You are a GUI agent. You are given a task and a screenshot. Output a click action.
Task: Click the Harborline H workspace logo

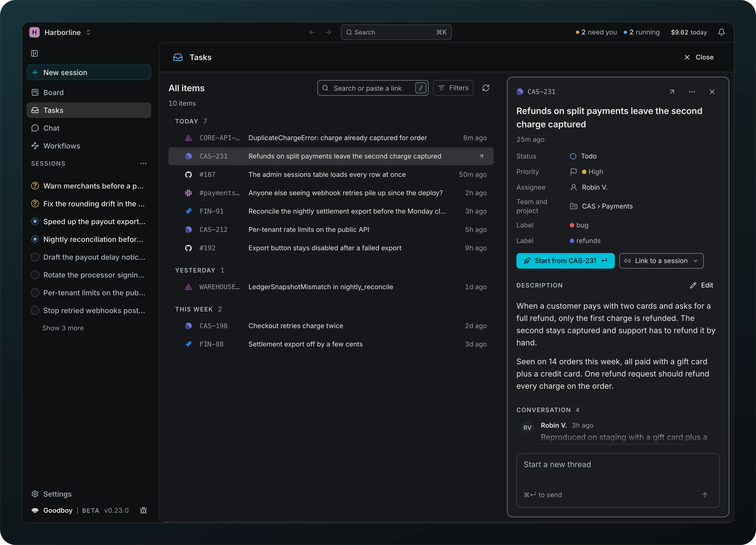(34, 32)
